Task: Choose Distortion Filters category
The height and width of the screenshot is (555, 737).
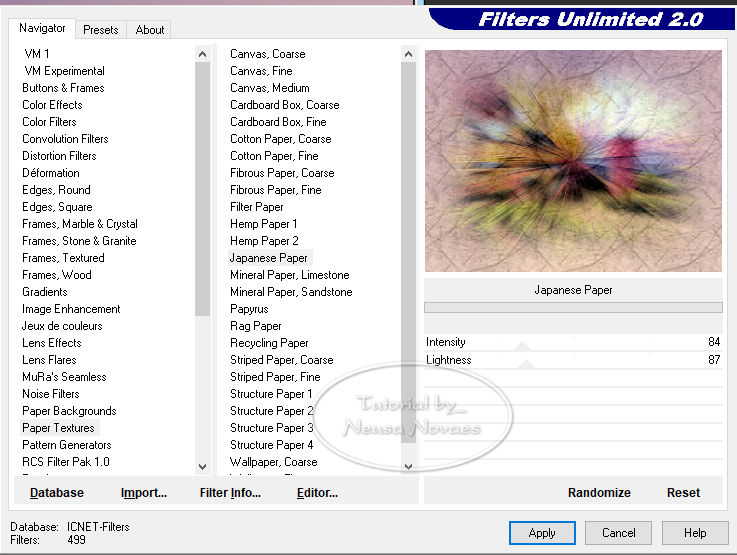Action: (59, 156)
